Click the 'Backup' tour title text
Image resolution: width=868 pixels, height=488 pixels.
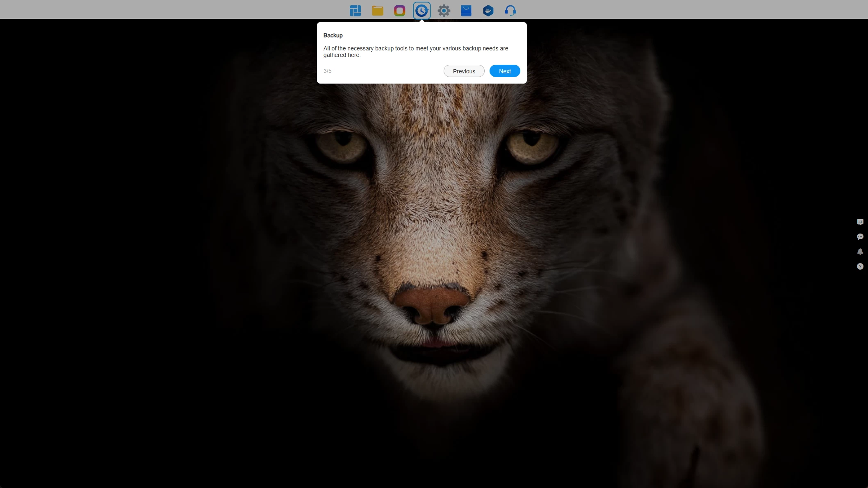333,35
